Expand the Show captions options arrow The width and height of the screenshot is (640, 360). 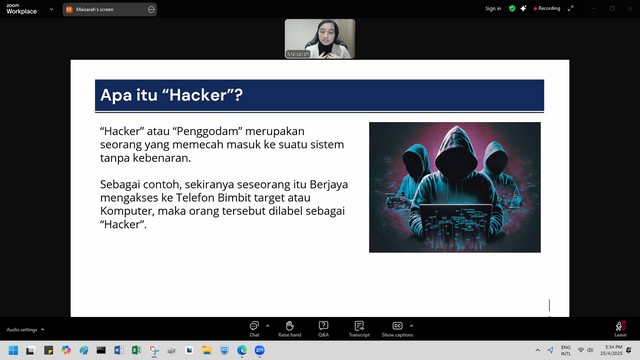click(x=411, y=326)
